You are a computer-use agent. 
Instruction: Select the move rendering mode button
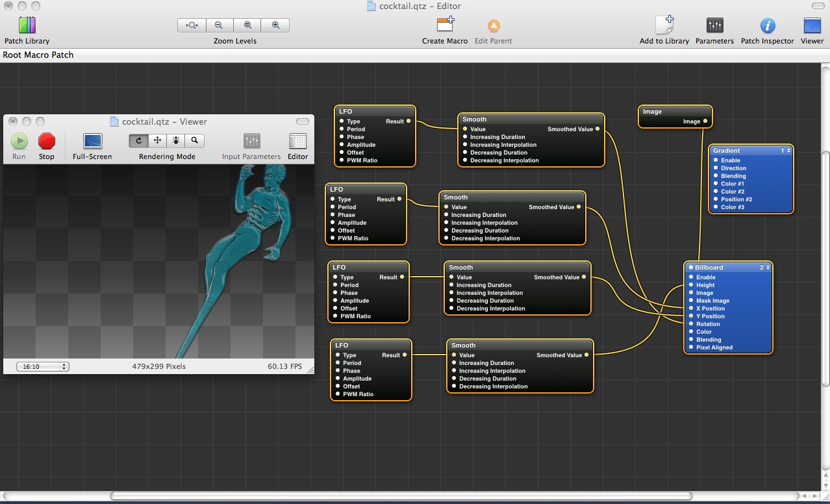[x=157, y=140]
